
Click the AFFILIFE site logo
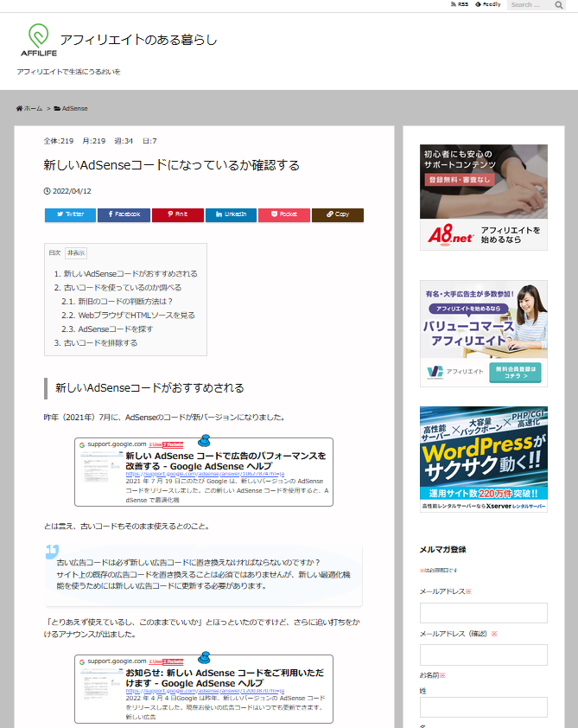pyautogui.click(x=39, y=41)
